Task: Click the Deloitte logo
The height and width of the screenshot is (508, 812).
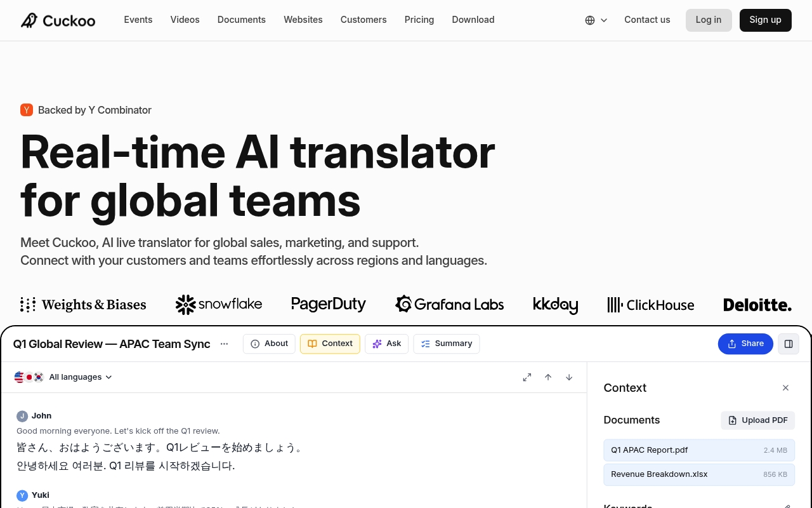Action: 757,305
